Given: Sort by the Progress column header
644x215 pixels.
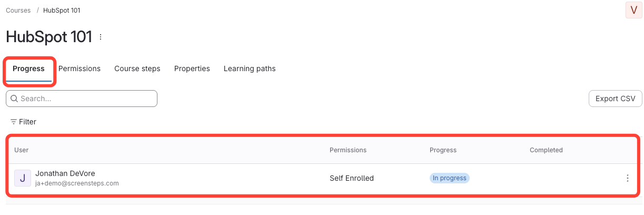Looking at the screenshot, I should (x=443, y=150).
